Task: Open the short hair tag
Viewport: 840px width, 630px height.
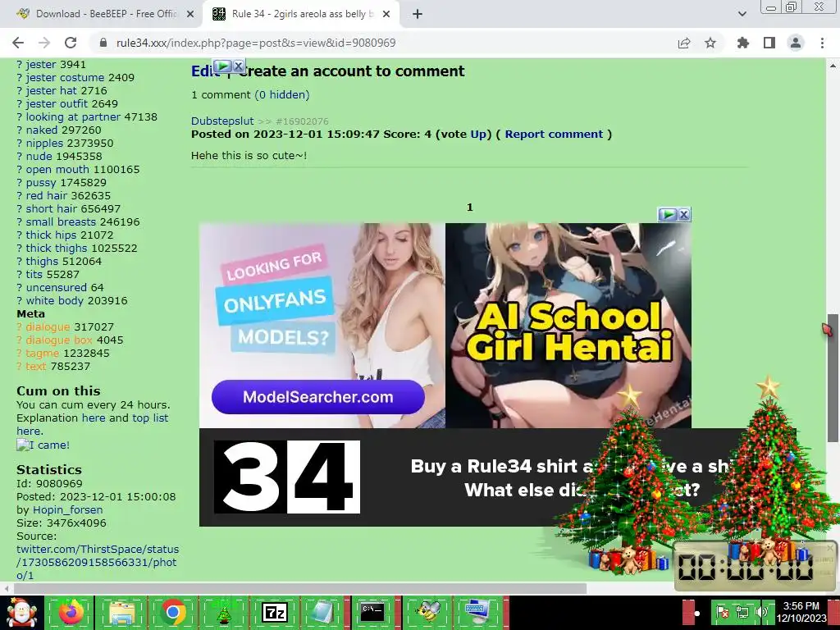Action: (x=53, y=209)
